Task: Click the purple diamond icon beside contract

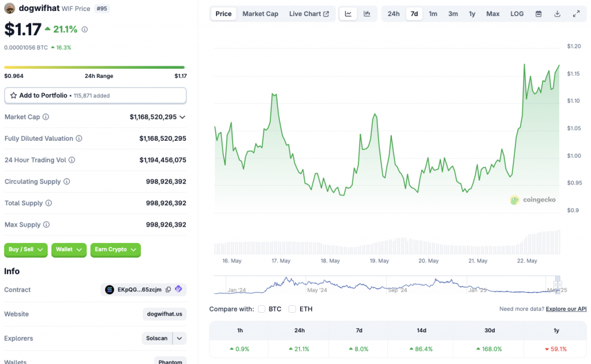Action: 179,289
